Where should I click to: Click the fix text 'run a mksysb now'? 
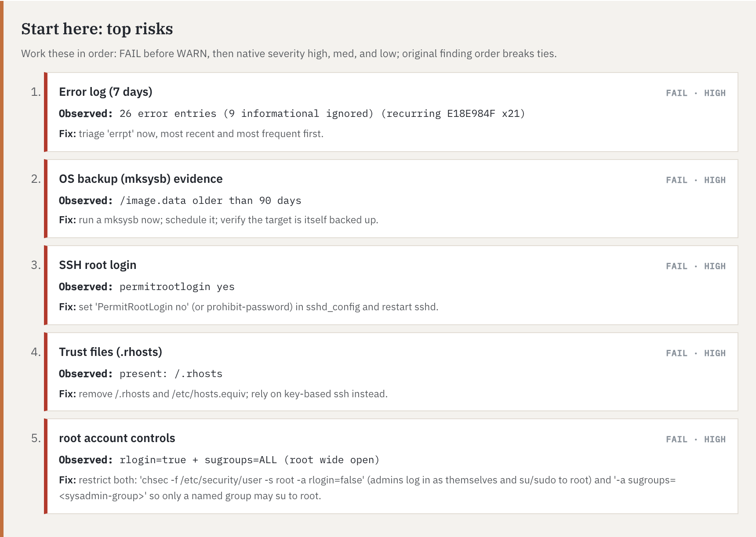point(218,220)
